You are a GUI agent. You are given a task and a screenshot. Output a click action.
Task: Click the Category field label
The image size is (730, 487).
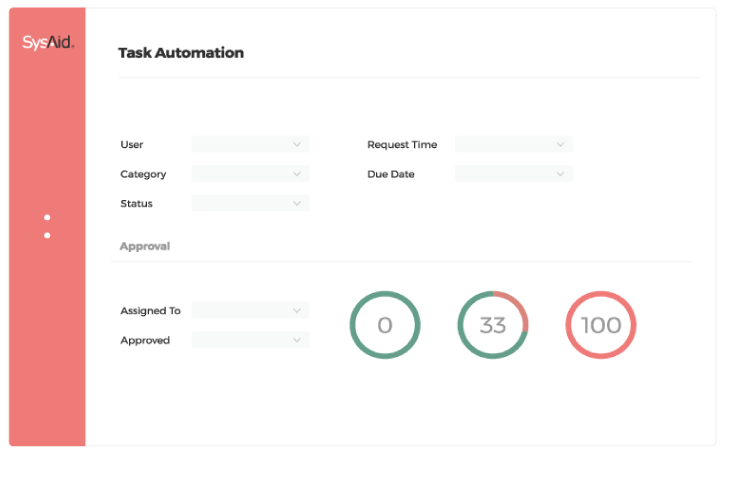click(143, 174)
